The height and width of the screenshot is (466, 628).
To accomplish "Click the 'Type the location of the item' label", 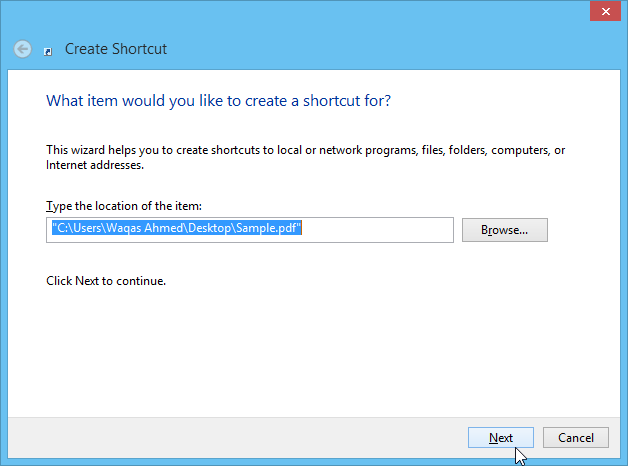I will [x=124, y=205].
